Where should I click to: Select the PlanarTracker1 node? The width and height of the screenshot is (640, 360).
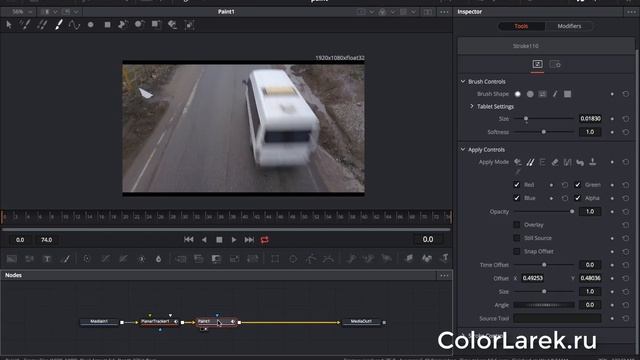point(160,322)
